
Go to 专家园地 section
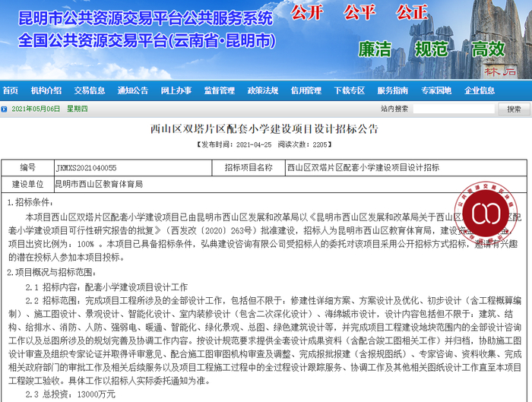[436, 90]
